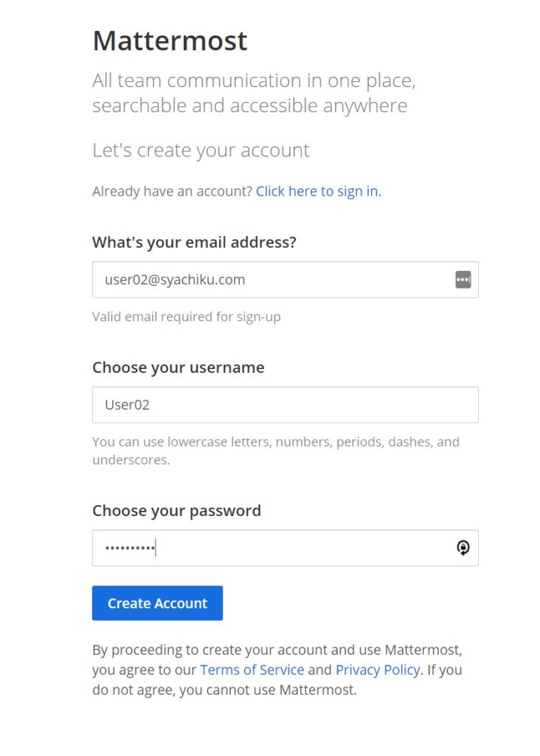The height and width of the screenshot is (756, 540).
Task: Click the 'Already have an account?' text
Action: (x=172, y=191)
